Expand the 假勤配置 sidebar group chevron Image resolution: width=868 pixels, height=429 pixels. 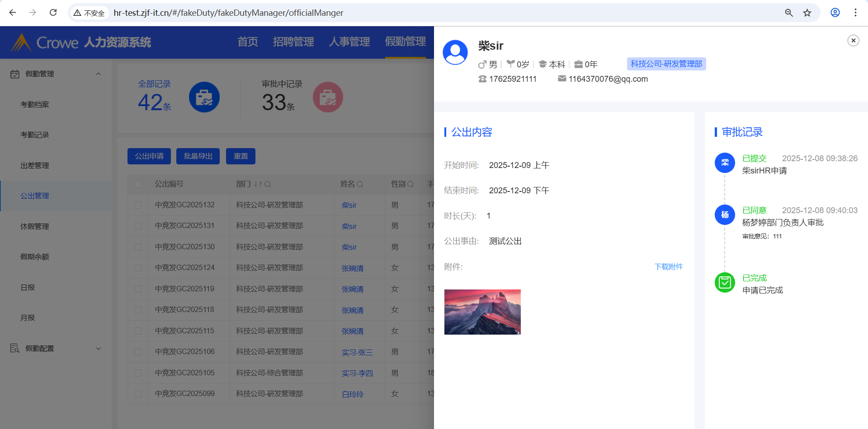click(99, 349)
